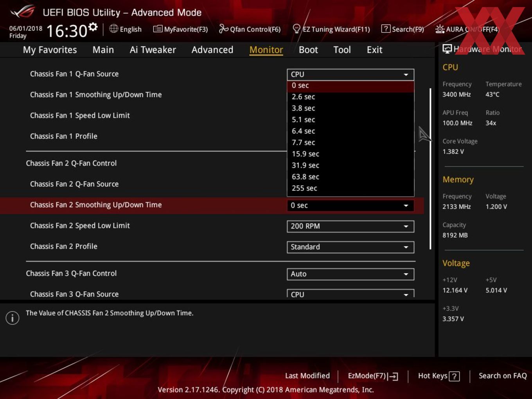
Task: Select 0 sec option in list
Action: (x=350, y=86)
